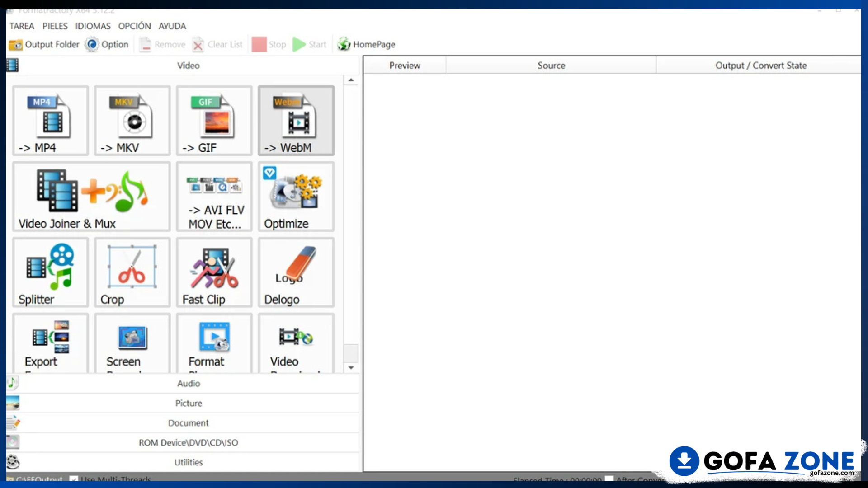Open the Output Folder
Image resolution: width=868 pixels, height=488 pixels.
pos(44,44)
